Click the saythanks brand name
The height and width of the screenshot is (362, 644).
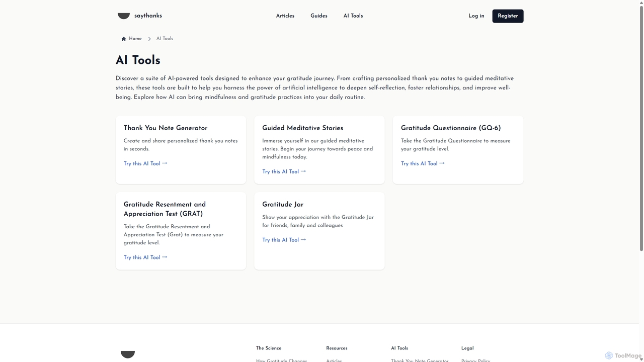click(x=148, y=16)
